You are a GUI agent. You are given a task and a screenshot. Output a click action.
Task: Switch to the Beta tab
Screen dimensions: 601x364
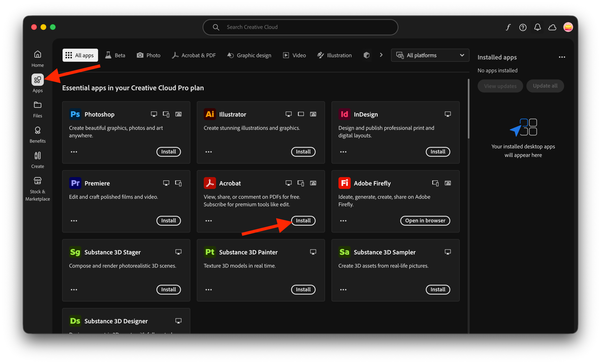tap(115, 55)
